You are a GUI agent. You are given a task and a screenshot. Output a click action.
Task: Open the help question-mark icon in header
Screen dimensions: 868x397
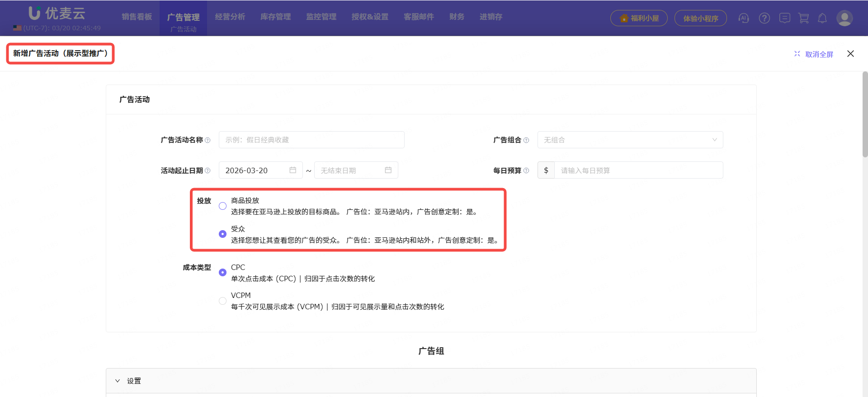click(x=764, y=18)
